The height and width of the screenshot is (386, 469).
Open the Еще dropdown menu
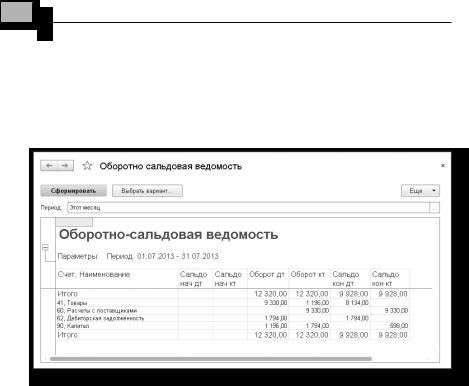420,191
